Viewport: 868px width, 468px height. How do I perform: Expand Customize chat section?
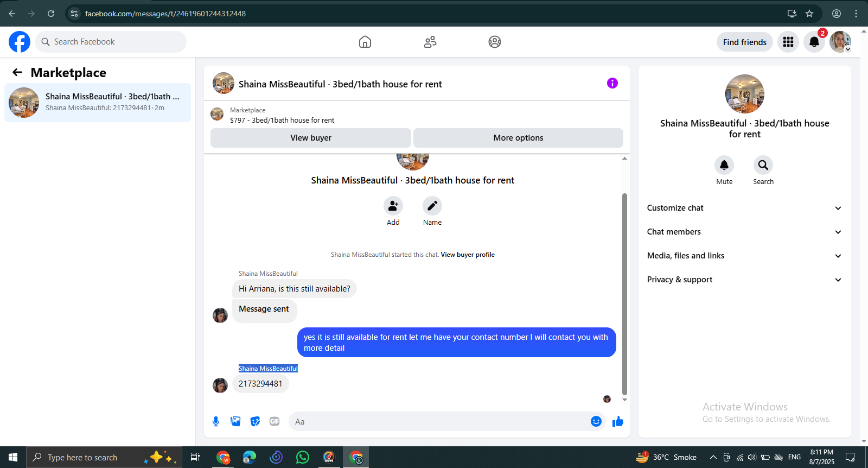click(x=745, y=208)
